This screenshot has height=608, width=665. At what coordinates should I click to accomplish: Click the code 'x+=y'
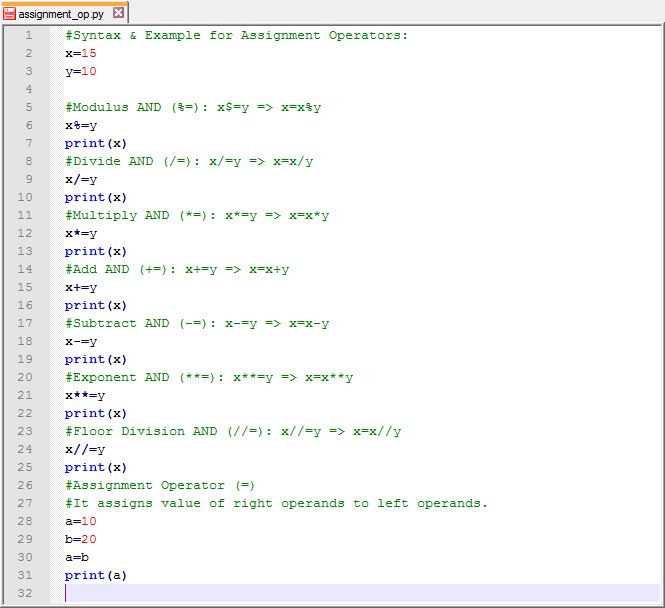(81, 287)
